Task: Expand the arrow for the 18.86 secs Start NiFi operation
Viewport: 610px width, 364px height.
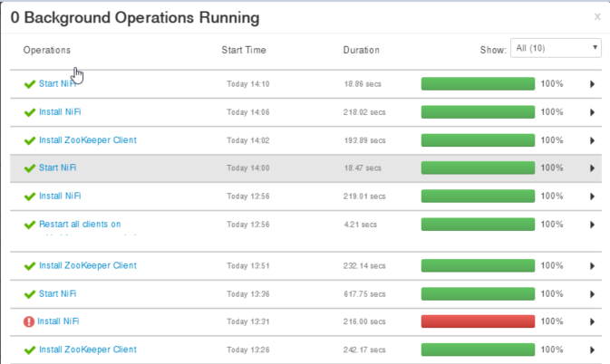Action: [592, 84]
